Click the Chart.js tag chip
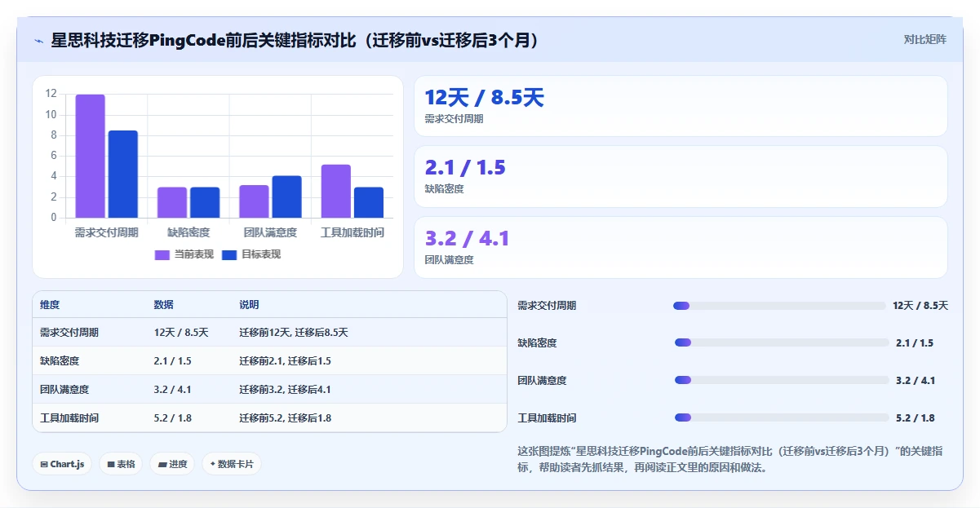This screenshot has width=980, height=508. (63, 464)
